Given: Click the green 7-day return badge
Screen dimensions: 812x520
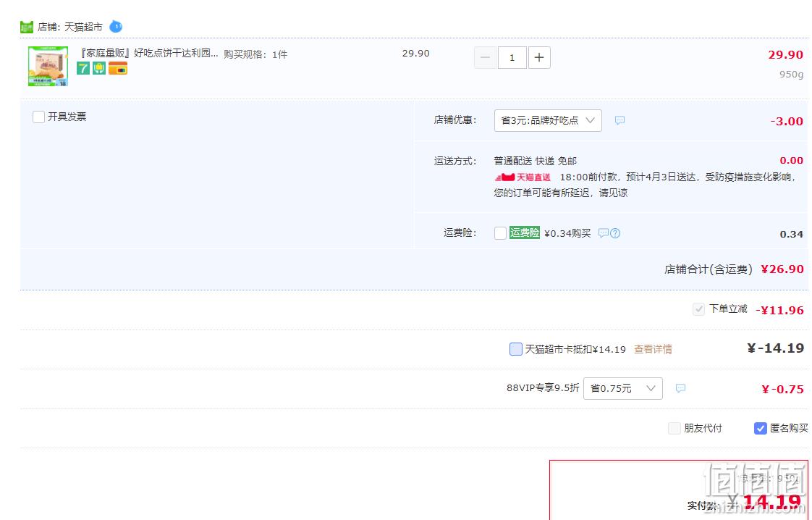Looking at the screenshot, I should point(83,68).
